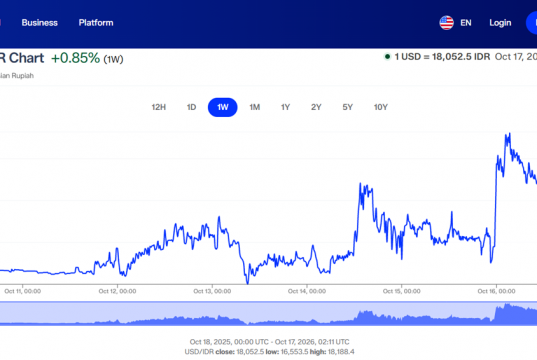537x360 pixels.
Task: Select the EN language option
Action: (466, 23)
